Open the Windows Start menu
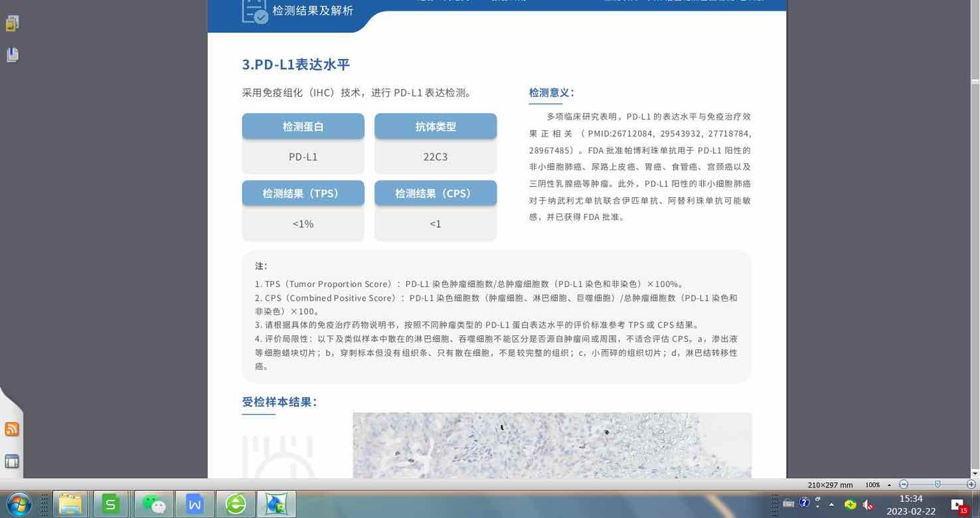The width and height of the screenshot is (980, 518). (x=19, y=504)
